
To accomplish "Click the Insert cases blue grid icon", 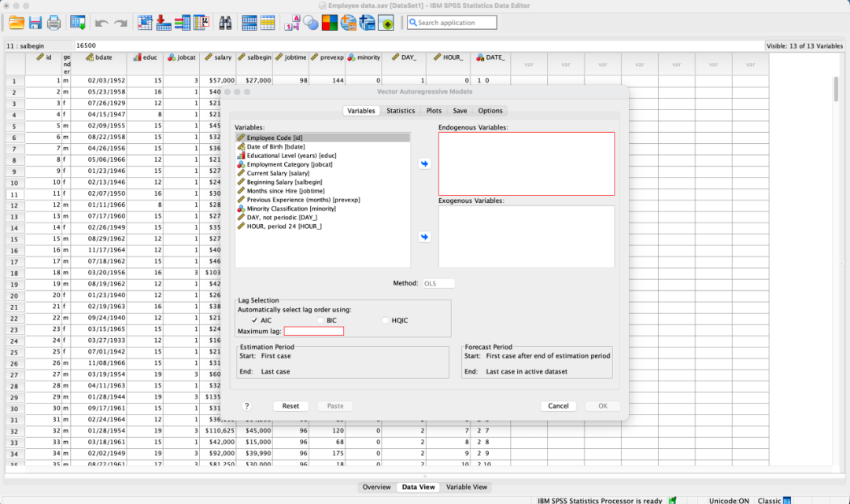I will click(x=249, y=23).
